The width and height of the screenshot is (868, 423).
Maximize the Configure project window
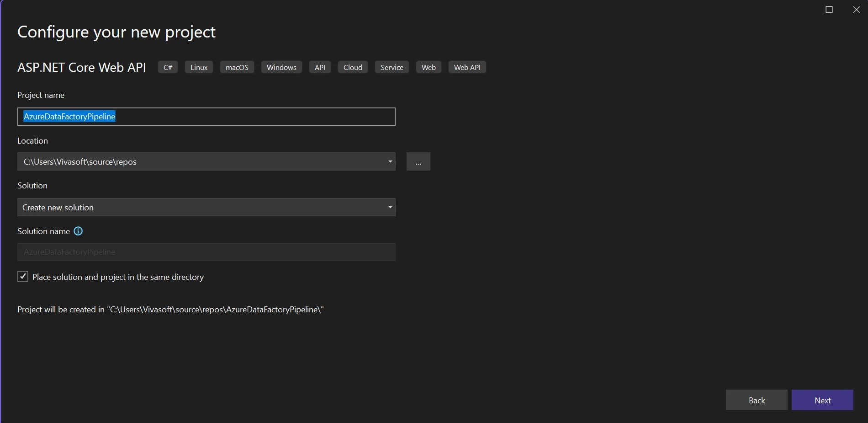[x=829, y=10]
